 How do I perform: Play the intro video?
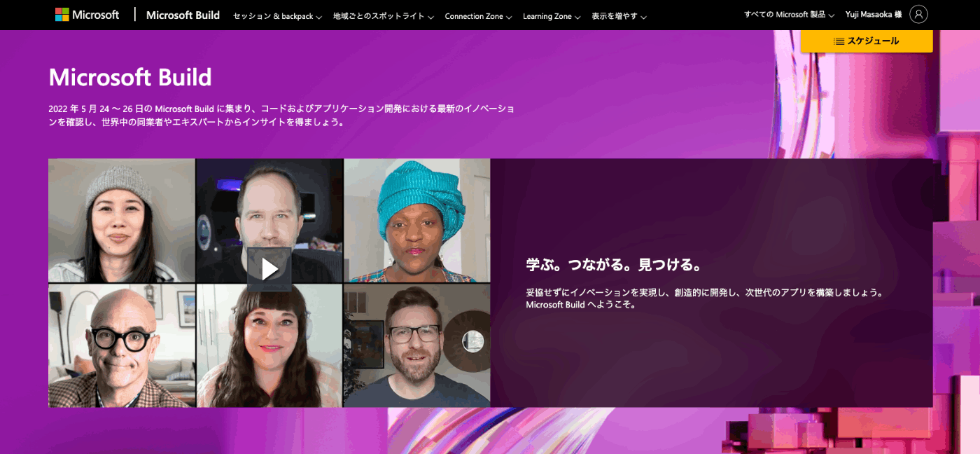[269, 269]
